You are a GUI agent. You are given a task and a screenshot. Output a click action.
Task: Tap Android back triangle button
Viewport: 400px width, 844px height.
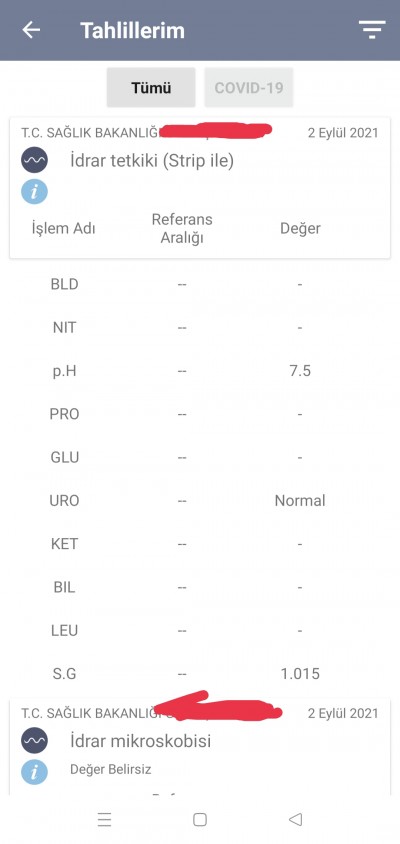(295, 820)
